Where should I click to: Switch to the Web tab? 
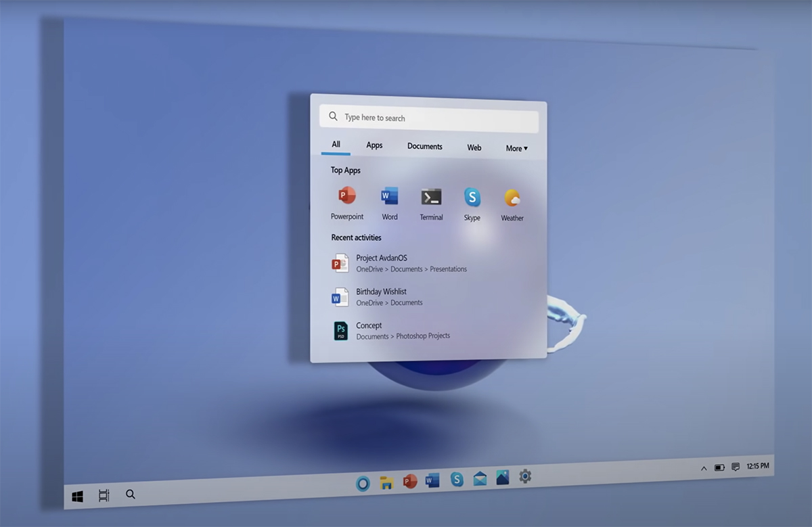pos(474,147)
